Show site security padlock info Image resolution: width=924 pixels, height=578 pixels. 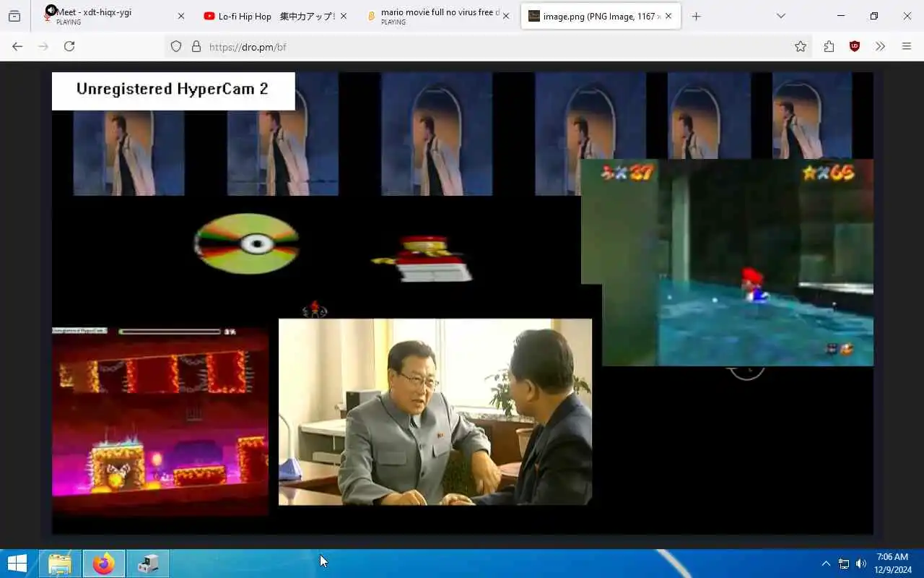click(196, 46)
